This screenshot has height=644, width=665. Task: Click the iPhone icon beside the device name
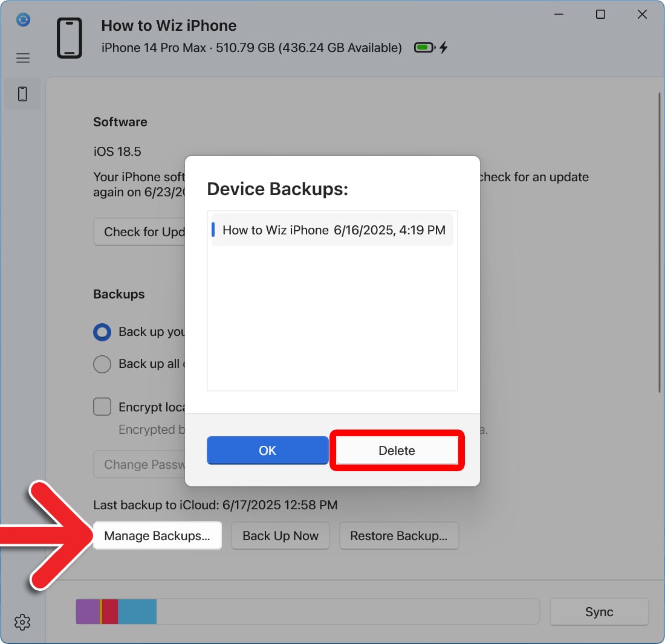pos(70,36)
